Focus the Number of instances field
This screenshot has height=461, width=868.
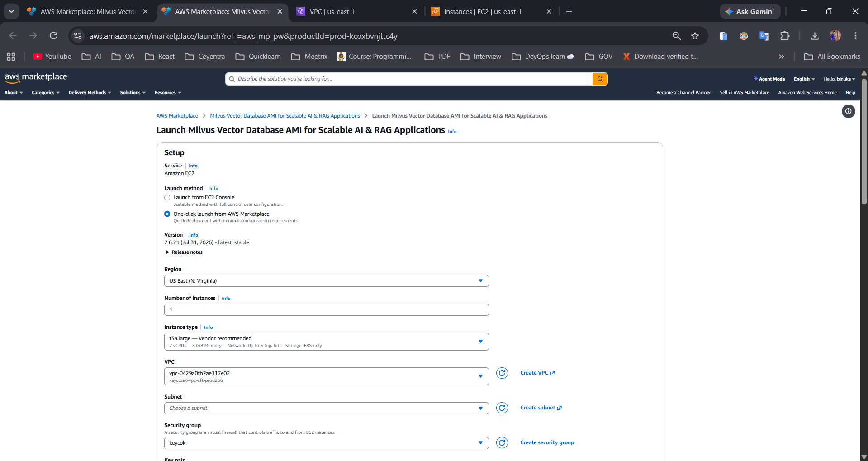[x=326, y=310]
